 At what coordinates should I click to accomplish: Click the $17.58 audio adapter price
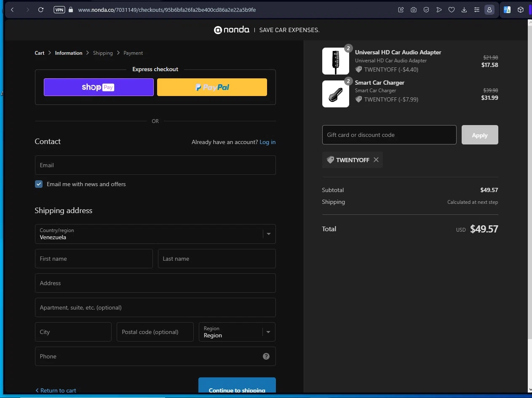(490, 65)
